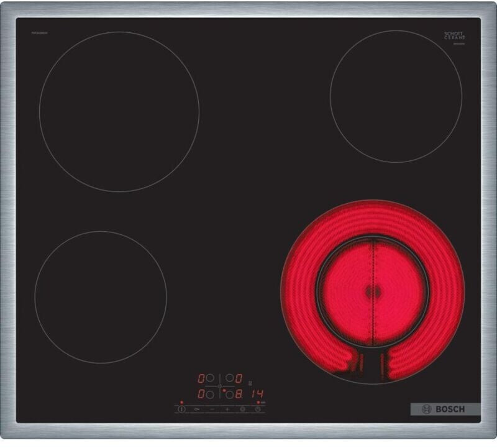
Task: Select the top-right zone selector circle
Action: 229,378
